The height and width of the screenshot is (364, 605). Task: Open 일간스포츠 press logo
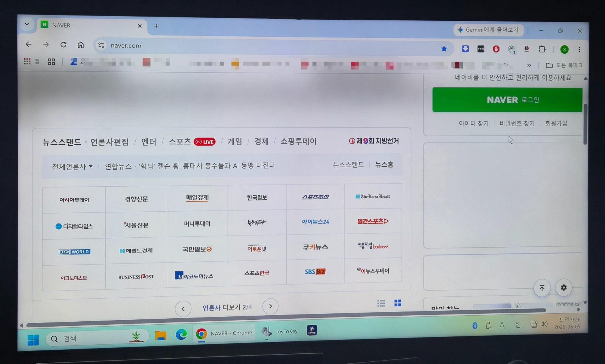pyautogui.click(x=373, y=221)
